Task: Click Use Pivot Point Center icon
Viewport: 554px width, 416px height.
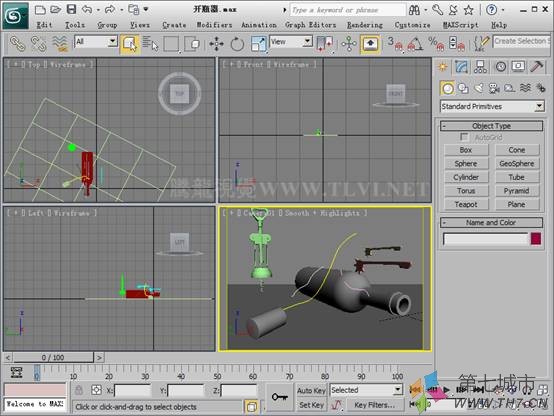Action: tap(325, 44)
